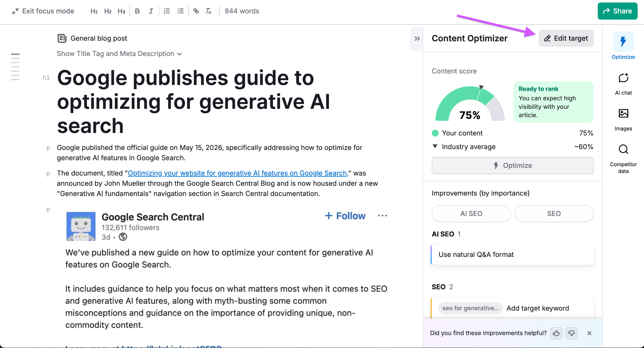The image size is (644, 348).
Task: Click the paragraph starting Google published the official guide
Action: pyautogui.click(x=209, y=153)
